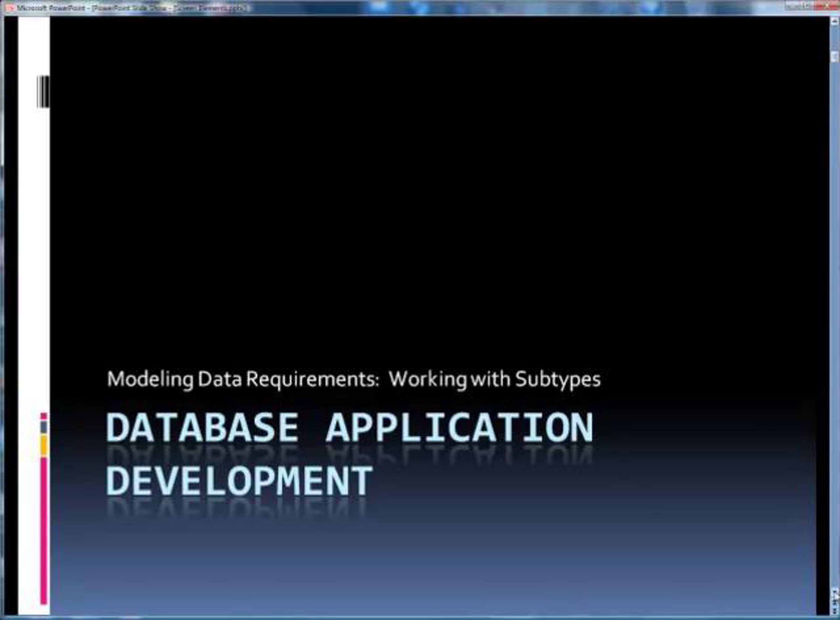Image resolution: width=840 pixels, height=620 pixels.
Task: Click the 'DATABASE APPLICATION' heading text
Action: (x=350, y=427)
